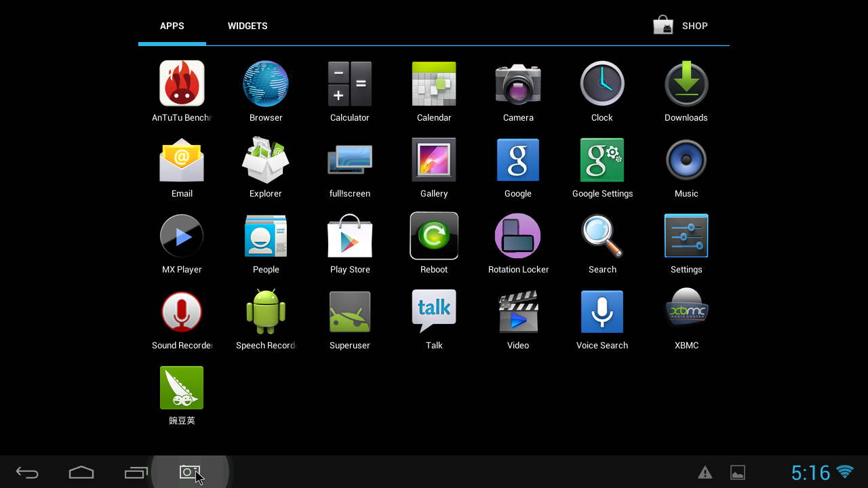Launch the Browser app

[x=266, y=83]
